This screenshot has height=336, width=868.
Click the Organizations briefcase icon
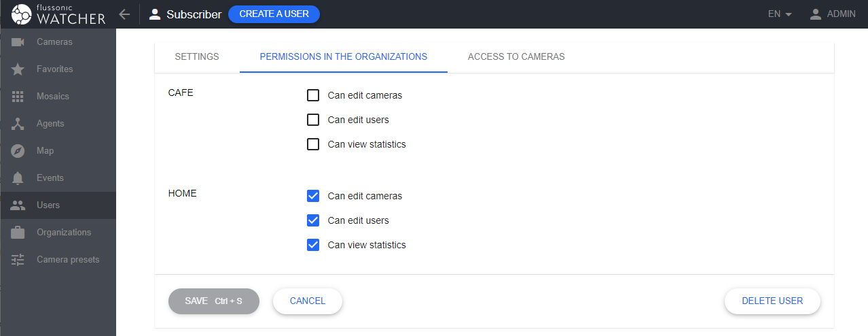(x=18, y=233)
